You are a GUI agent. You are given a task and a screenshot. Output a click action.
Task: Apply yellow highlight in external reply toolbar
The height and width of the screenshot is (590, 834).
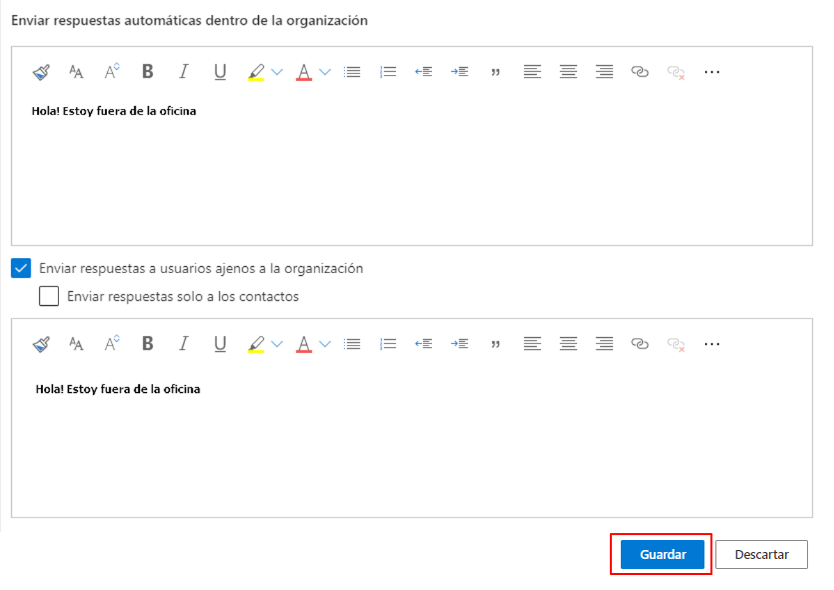[256, 344]
